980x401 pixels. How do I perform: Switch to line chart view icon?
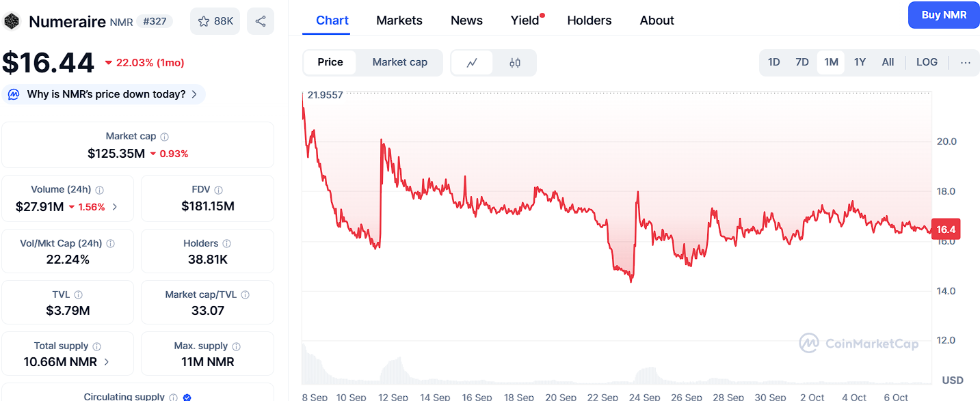[x=472, y=63]
